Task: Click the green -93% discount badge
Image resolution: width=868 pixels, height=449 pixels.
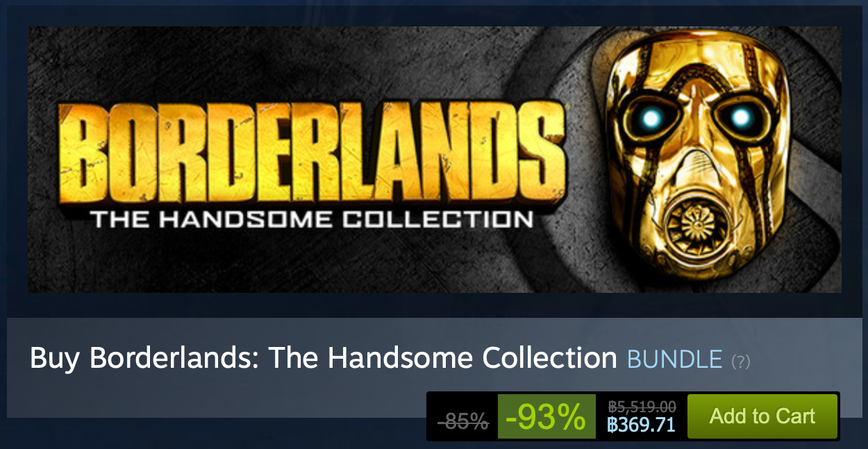Action: pos(546,416)
